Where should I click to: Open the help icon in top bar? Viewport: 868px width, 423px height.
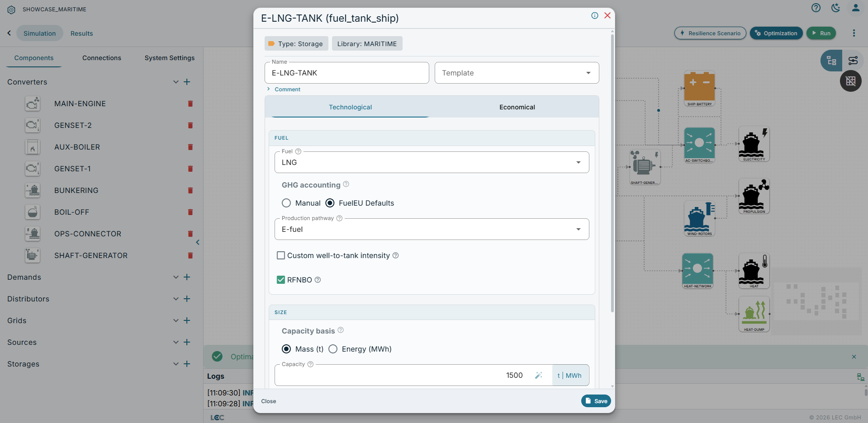[816, 8]
